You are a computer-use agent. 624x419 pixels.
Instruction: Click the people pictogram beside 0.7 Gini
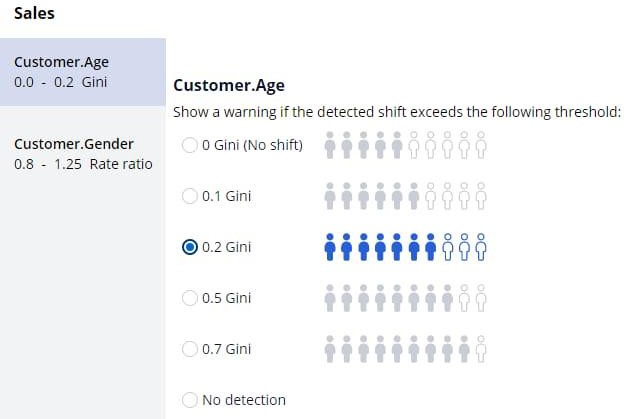click(x=405, y=349)
